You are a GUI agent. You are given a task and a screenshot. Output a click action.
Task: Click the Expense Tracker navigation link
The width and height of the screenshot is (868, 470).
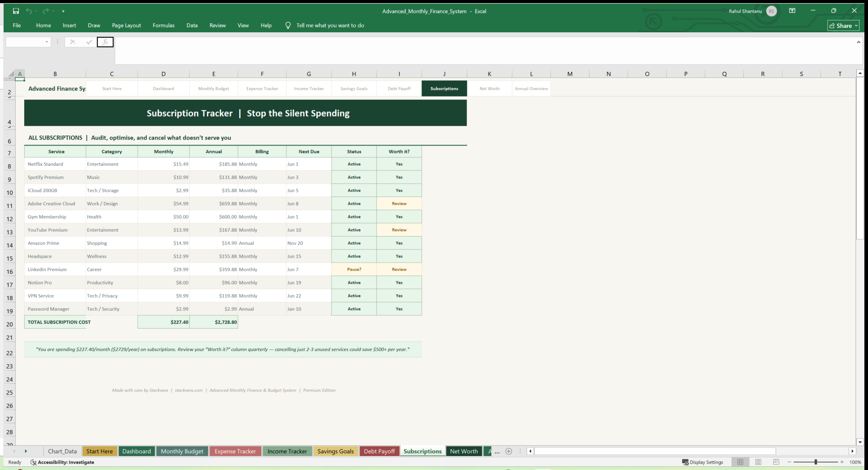(262, 89)
